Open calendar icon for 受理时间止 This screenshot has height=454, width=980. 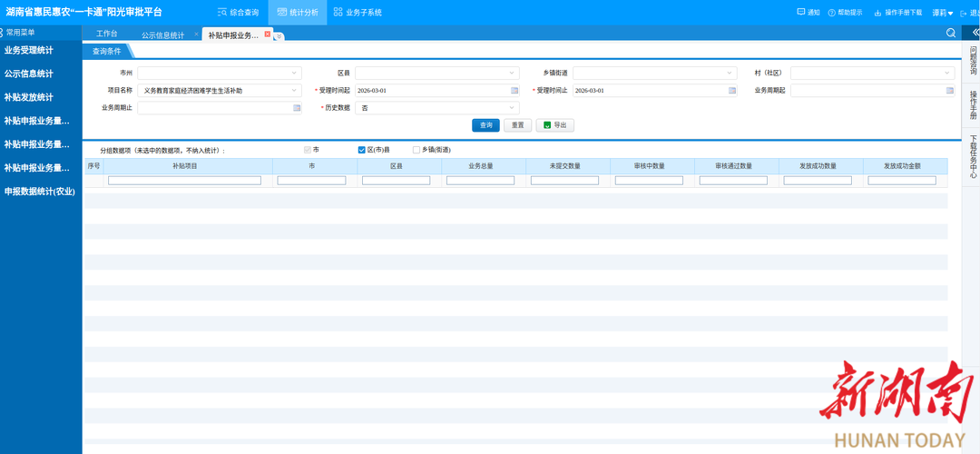pyautogui.click(x=732, y=91)
